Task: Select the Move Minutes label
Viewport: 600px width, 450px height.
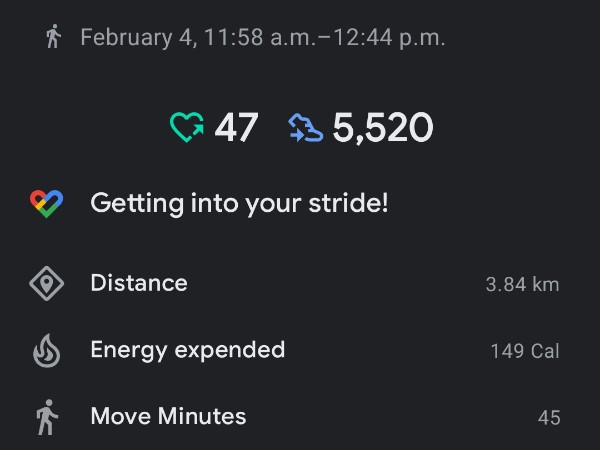Action: click(x=168, y=416)
